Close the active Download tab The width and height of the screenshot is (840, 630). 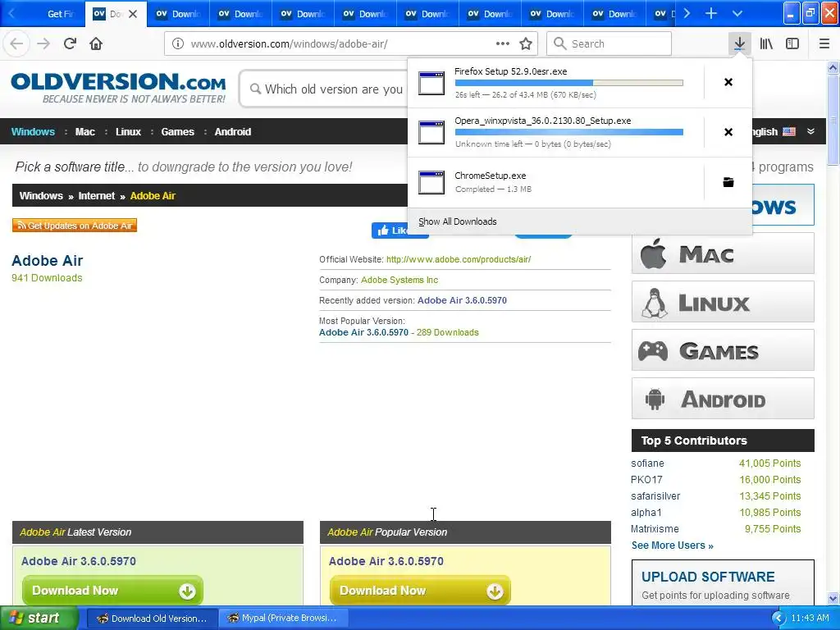coord(133,14)
